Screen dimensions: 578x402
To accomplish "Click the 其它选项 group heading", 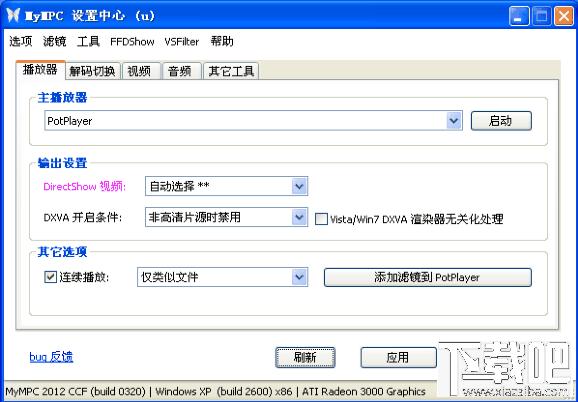I will 62,252.
